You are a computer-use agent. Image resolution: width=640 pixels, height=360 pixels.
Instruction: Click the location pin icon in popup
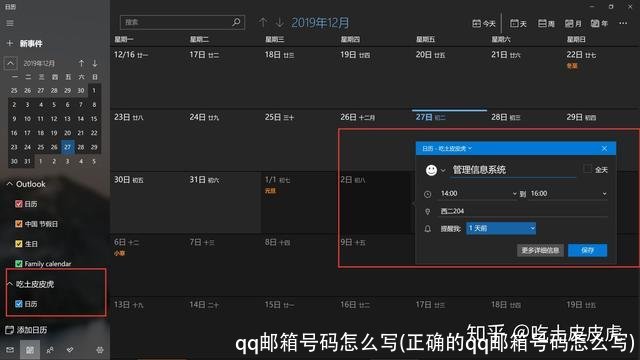427,211
